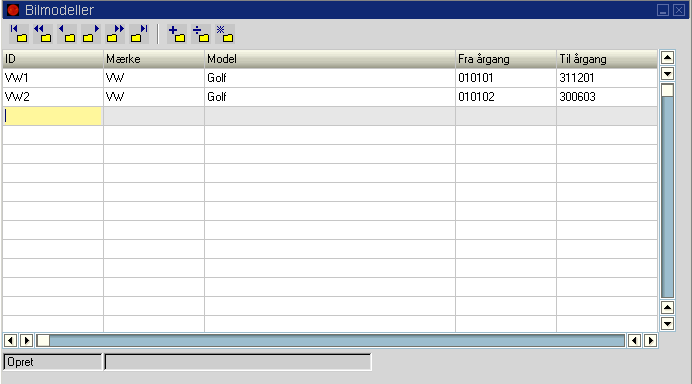
Task: Click the 300603 Til årgang cell
Action: pyautogui.click(x=607, y=97)
